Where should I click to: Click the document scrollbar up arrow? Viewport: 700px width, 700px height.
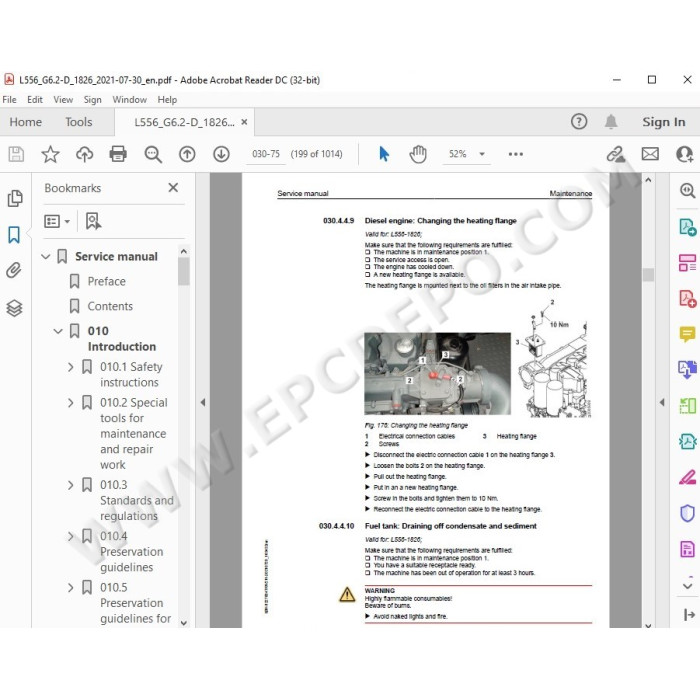[x=648, y=180]
